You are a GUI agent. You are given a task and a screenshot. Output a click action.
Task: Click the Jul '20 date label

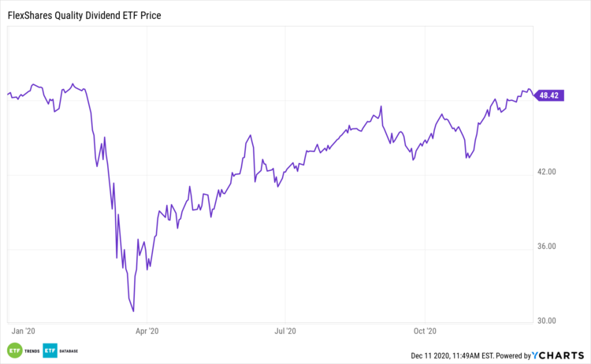coord(285,332)
